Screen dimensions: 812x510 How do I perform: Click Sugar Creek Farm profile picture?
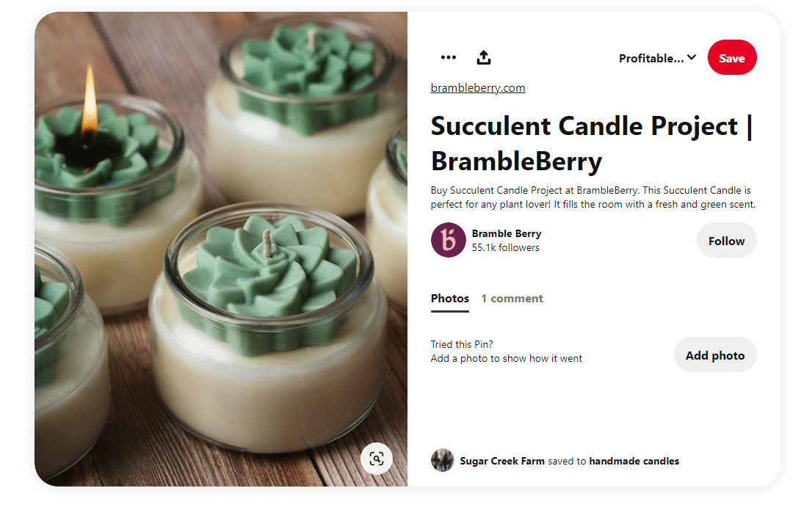pos(442,461)
